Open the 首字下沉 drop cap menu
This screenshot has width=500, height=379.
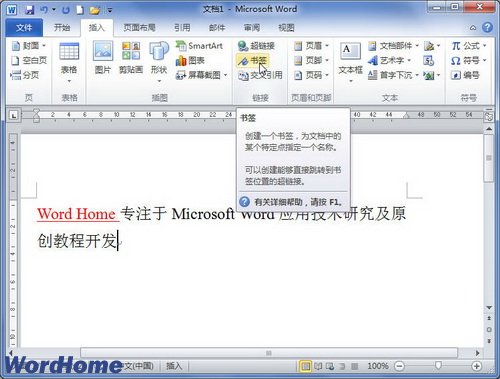click(x=393, y=75)
